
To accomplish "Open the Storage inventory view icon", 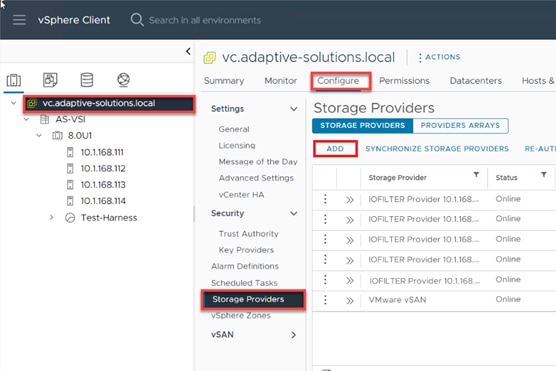I will pos(87,80).
